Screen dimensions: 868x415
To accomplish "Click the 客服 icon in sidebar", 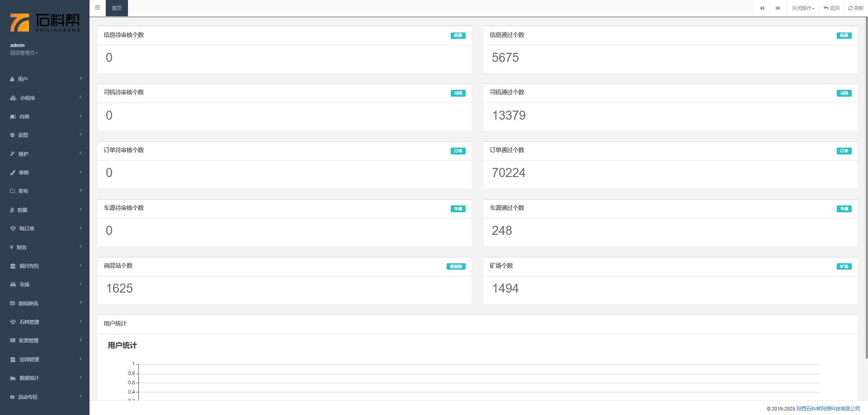I will point(12,210).
